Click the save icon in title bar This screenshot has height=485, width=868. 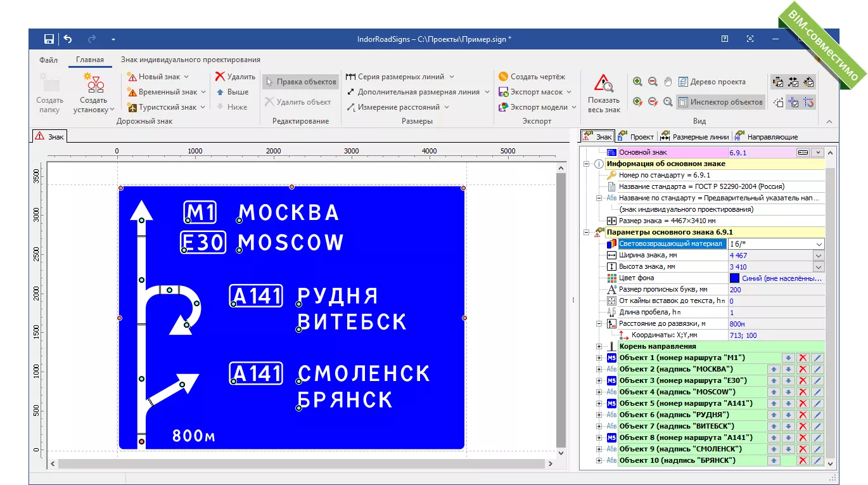click(49, 39)
